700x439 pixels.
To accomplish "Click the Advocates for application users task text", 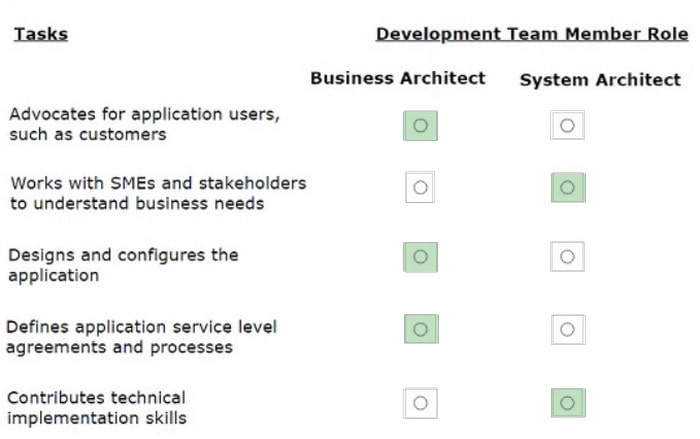I will pyautogui.click(x=145, y=124).
